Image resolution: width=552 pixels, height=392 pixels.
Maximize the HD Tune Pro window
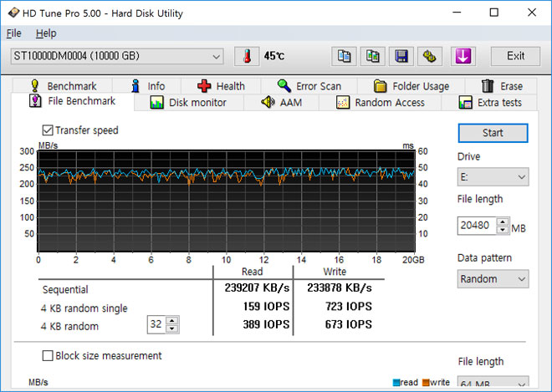[494, 13]
